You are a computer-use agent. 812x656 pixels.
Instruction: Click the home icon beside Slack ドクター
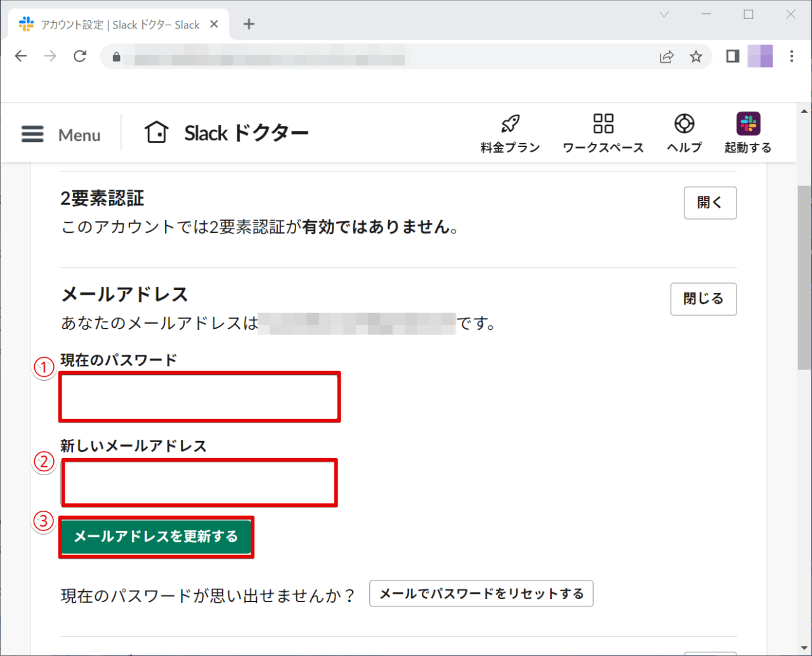(x=156, y=132)
